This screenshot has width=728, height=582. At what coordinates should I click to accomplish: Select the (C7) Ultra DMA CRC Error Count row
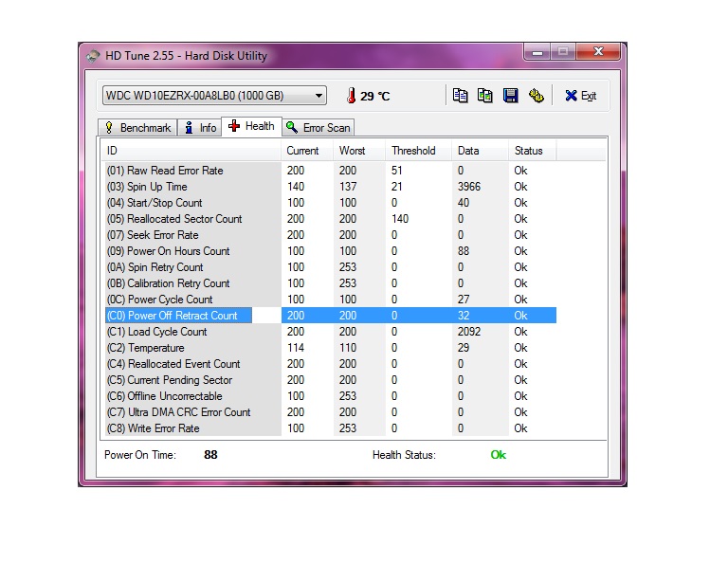(331, 412)
